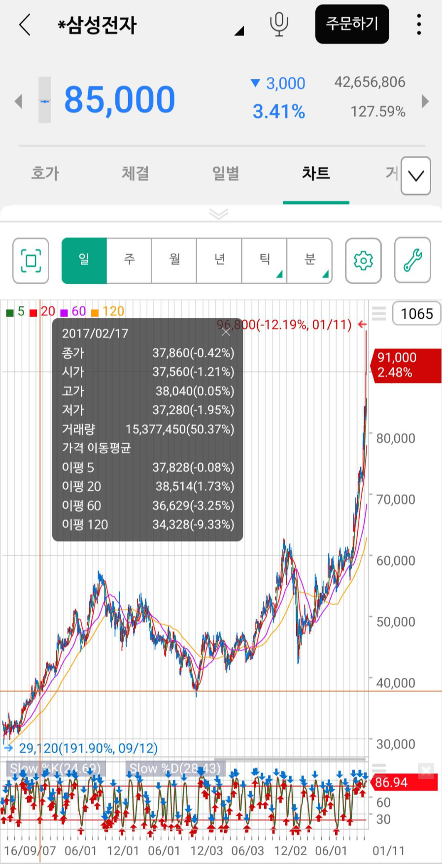Tap the 29,120 low price marker
Viewport: 442px width, 868px height.
click(x=88, y=748)
